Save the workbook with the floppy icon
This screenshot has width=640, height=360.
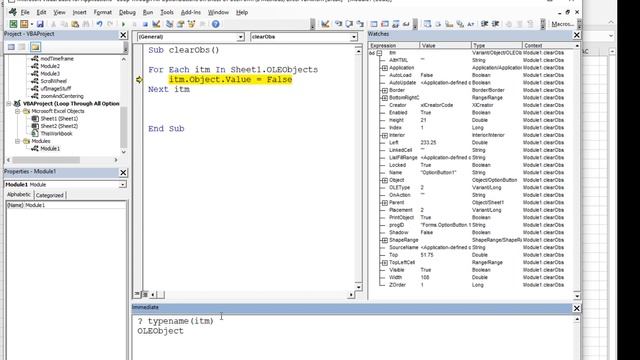(40, 24)
